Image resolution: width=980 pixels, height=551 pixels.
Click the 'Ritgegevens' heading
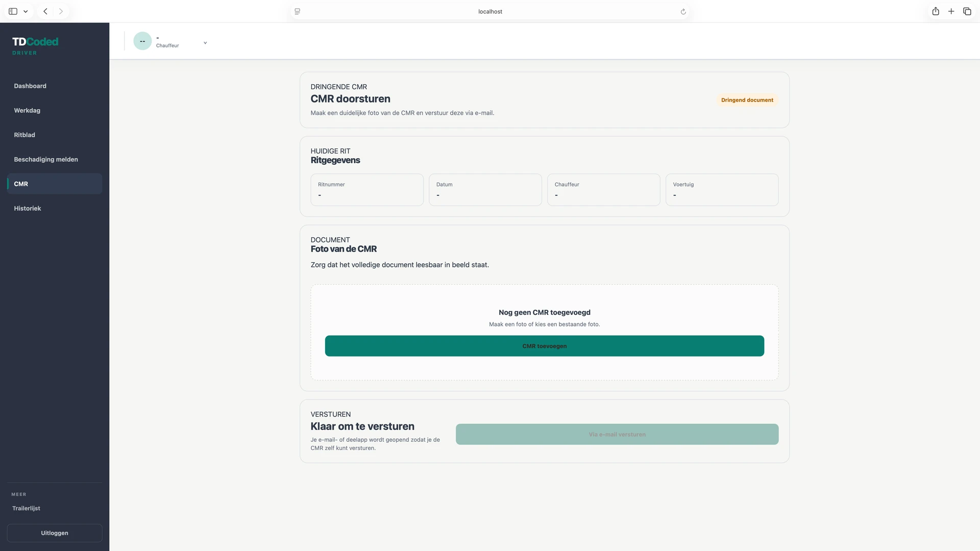point(335,160)
